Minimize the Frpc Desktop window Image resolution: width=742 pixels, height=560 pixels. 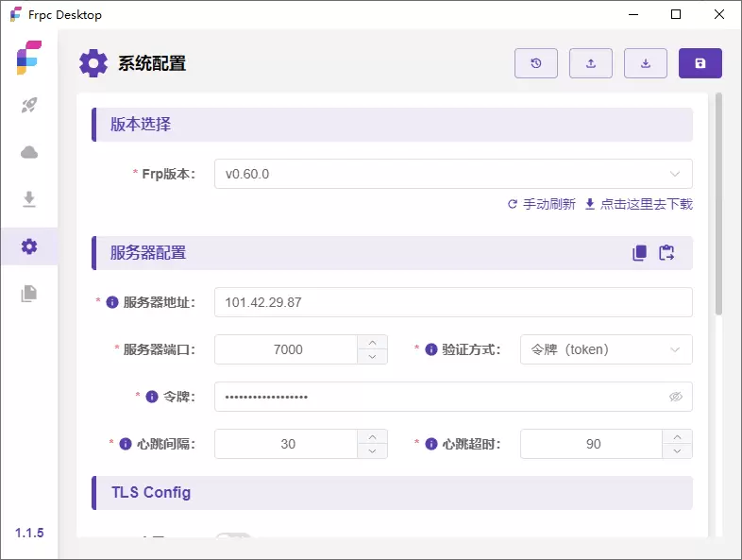coord(633,15)
